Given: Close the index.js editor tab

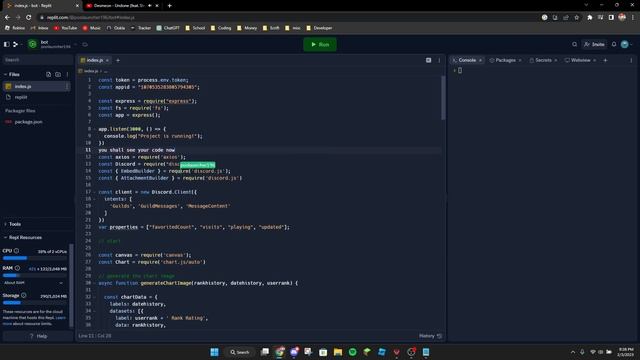Looking at the screenshot, I should click(107, 60).
